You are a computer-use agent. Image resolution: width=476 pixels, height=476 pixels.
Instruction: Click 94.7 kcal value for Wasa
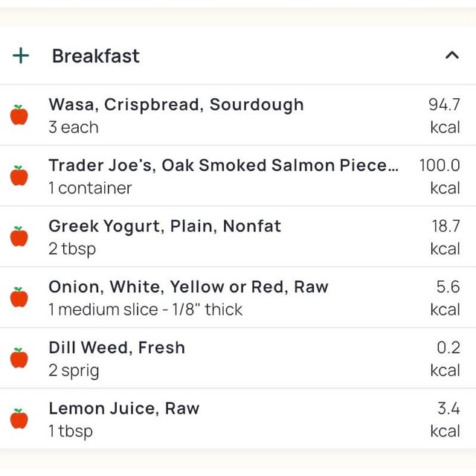pos(444,115)
